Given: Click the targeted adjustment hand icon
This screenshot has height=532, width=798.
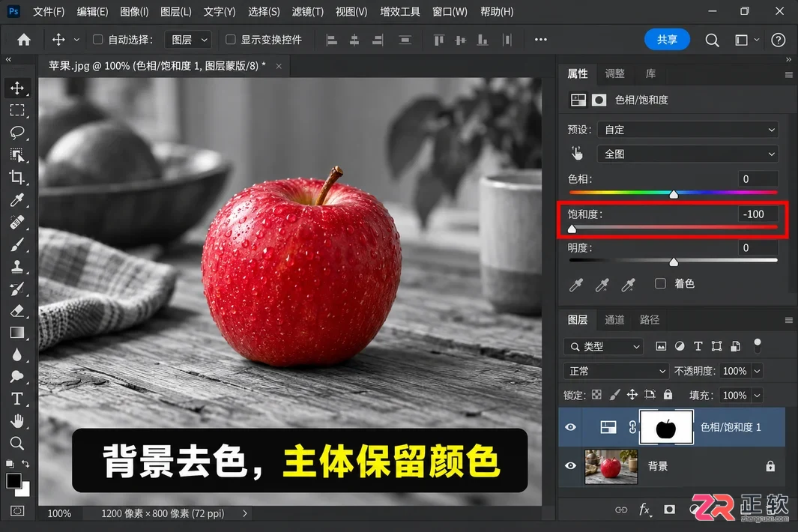Looking at the screenshot, I should [577, 154].
